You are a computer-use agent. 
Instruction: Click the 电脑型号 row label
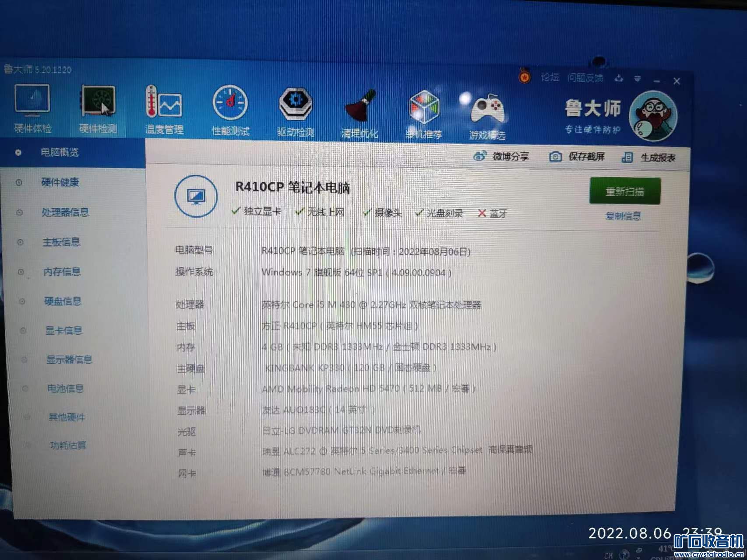(x=194, y=250)
